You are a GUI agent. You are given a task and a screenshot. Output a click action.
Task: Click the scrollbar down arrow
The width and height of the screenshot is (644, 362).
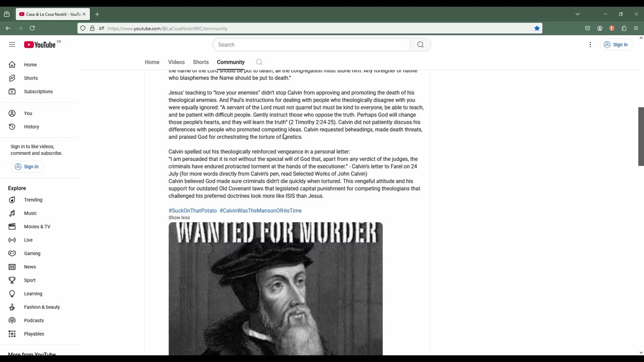(x=641, y=353)
